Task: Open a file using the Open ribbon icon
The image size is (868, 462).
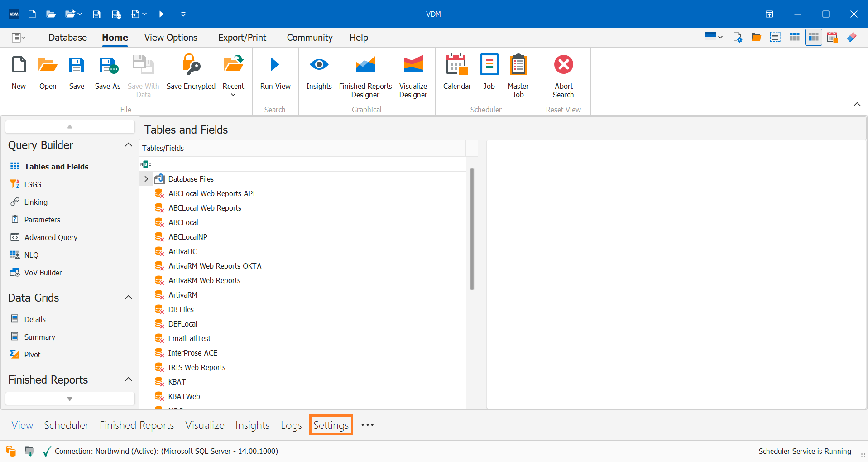Action: (x=48, y=72)
